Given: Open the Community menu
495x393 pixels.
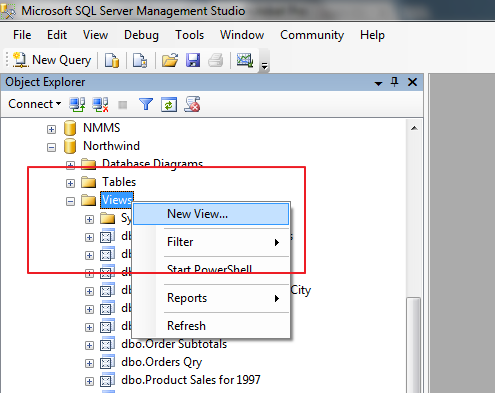Looking at the screenshot, I should tap(312, 35).
